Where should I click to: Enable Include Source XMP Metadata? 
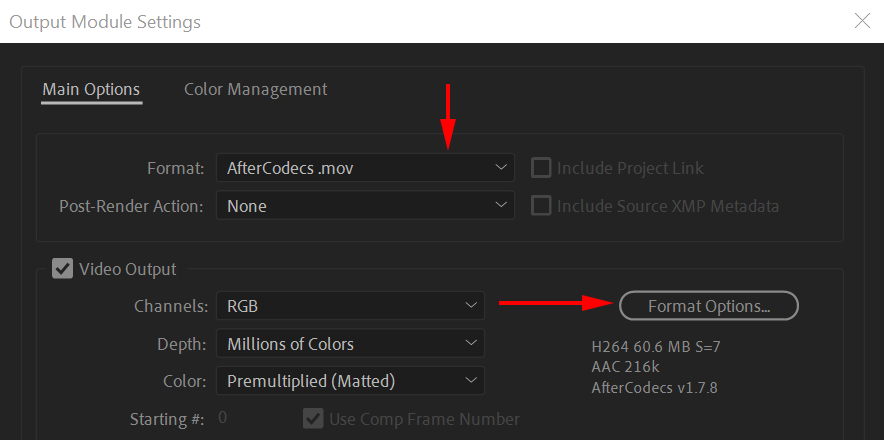coord(541,206)
